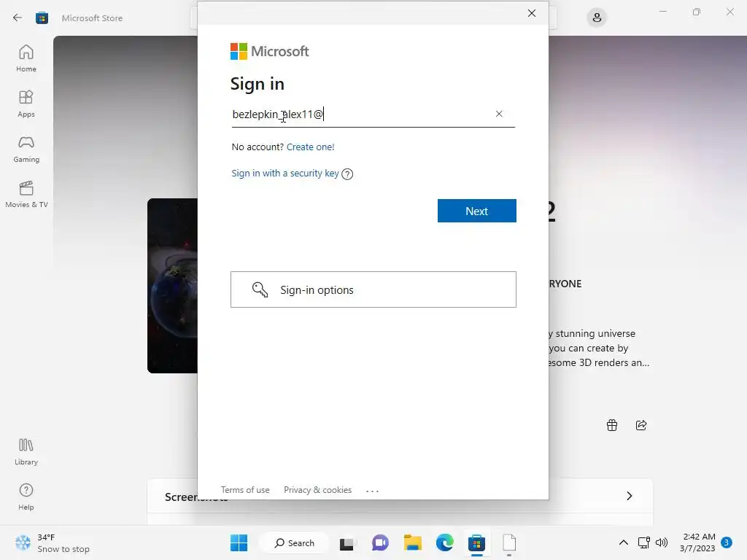
Task: Open Microsoft Edge on the taskbar
Action: [x=444, y=542]
